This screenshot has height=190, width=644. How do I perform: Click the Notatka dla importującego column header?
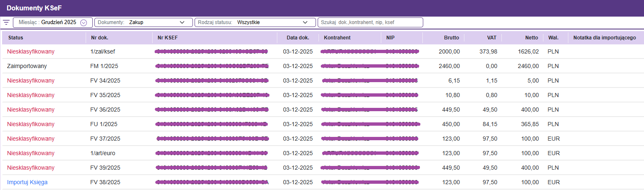tap(605, 38)
